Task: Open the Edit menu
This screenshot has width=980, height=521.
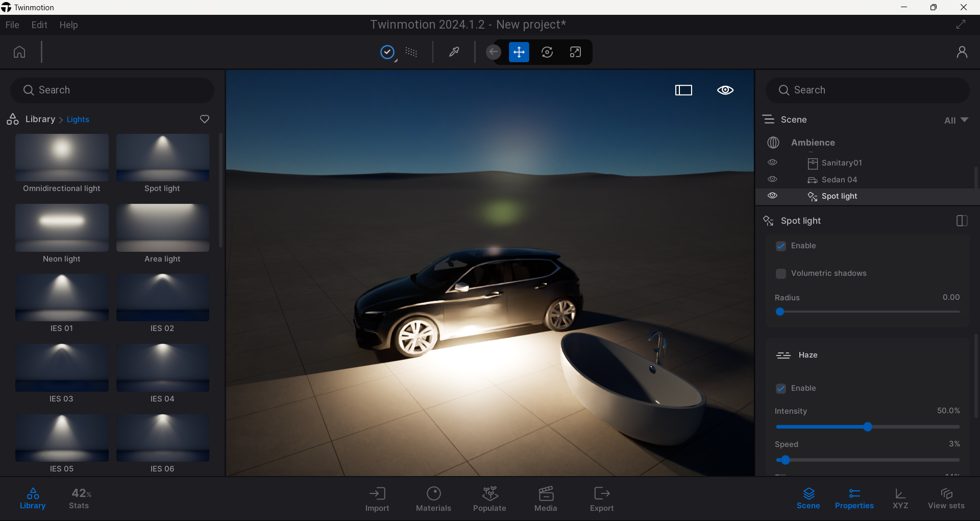Action: point(39,25)
